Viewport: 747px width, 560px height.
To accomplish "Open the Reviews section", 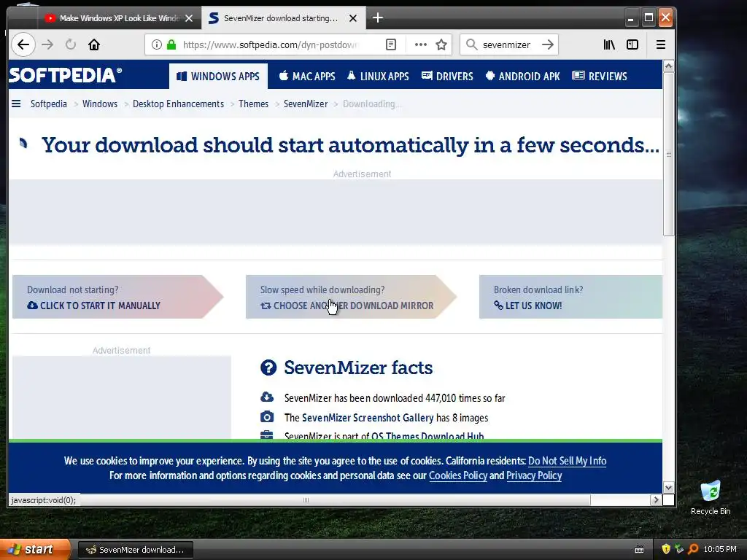I will [600, 76].
